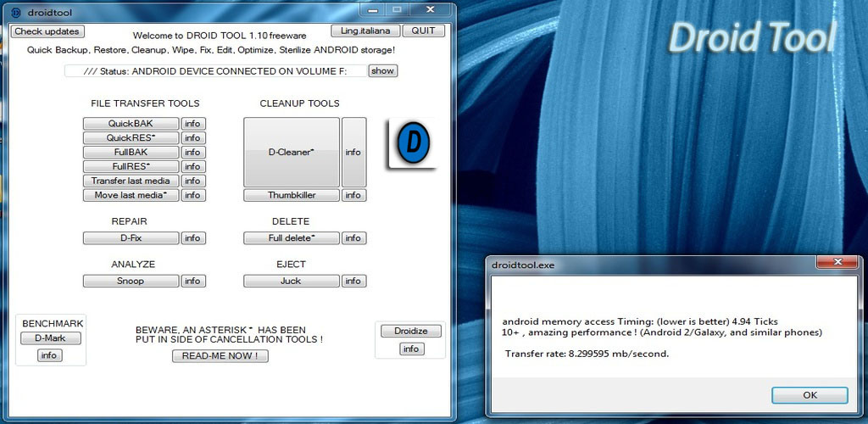868x424 pixels.
Task: Open info for Move last media
Action: pos(193,195)
